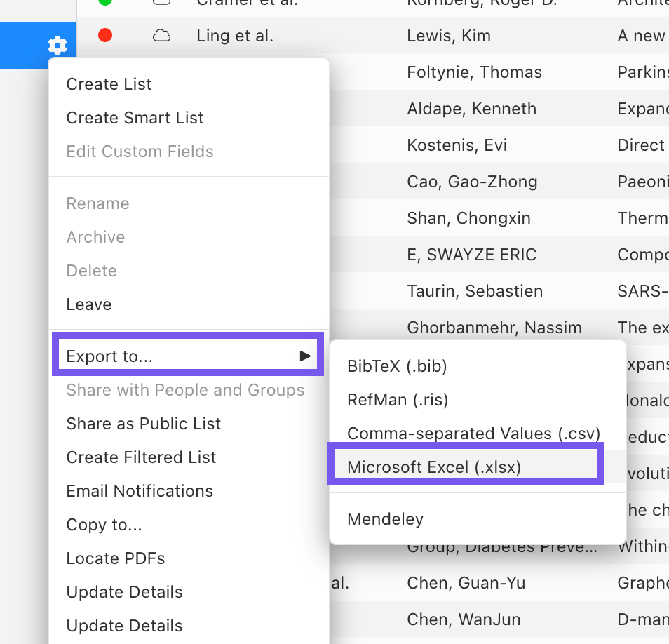The image size is (669, 644).
Task: Select Create Smart List
Action: (x=135, y=118)
